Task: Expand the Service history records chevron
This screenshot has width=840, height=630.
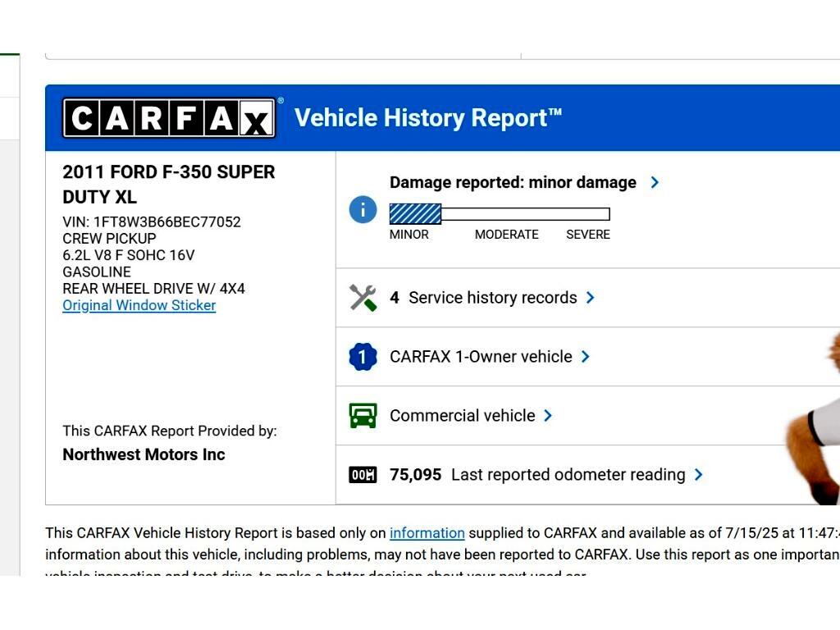Action: 591,298
